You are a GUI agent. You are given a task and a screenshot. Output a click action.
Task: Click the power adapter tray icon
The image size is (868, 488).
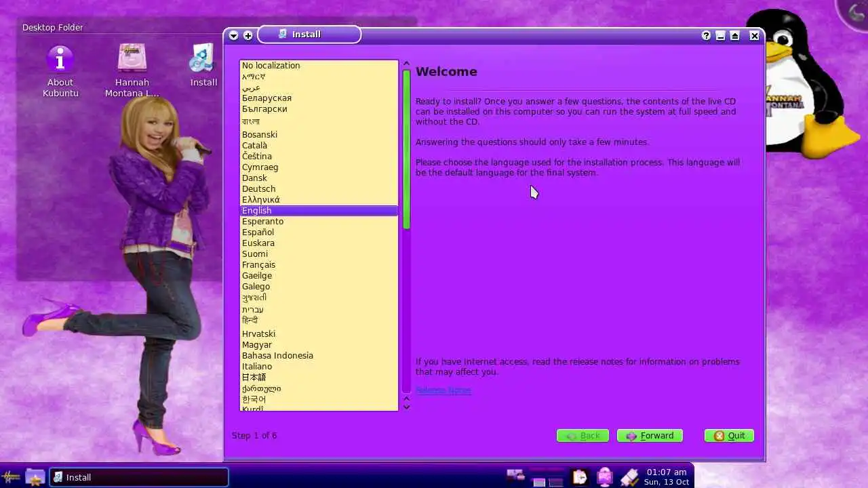point(629,477)
